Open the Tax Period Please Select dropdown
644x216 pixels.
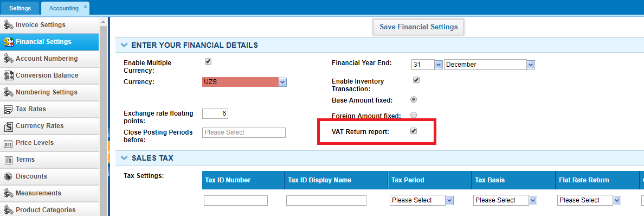(421, 200)
